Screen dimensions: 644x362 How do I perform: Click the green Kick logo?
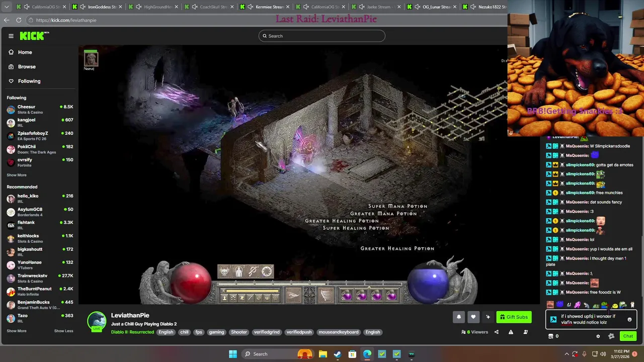[x=34, y=36]
